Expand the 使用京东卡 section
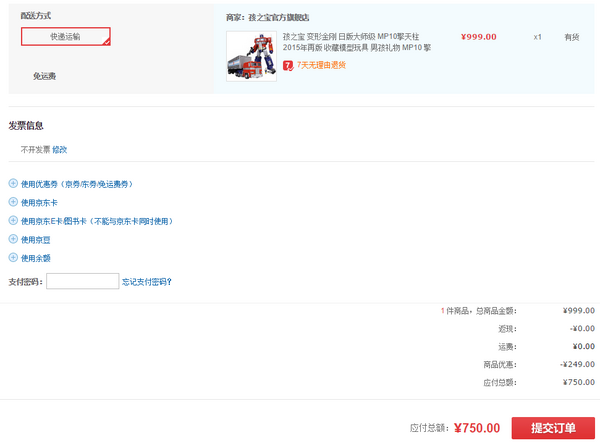This screenshot has height=443, width=600. [x=39, y=202]
